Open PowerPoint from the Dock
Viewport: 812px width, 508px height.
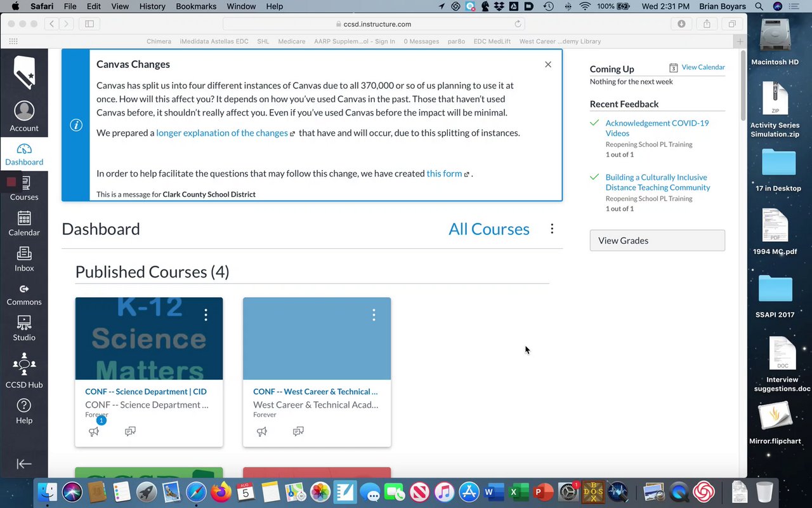pyautogui.click(x=543, y=492)
